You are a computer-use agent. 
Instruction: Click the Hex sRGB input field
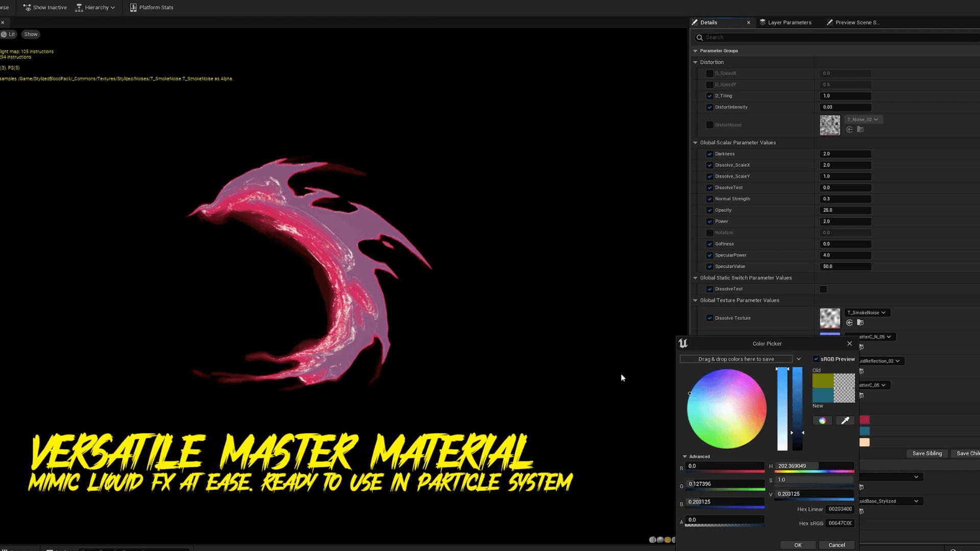[x=839, y=523]
